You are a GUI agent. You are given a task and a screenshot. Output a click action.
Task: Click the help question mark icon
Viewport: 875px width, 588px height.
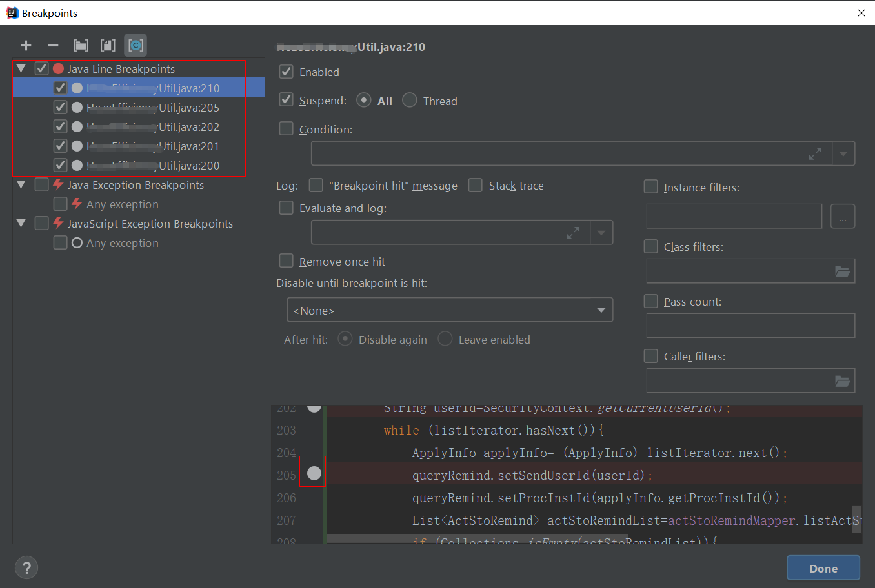coord(26,568)
